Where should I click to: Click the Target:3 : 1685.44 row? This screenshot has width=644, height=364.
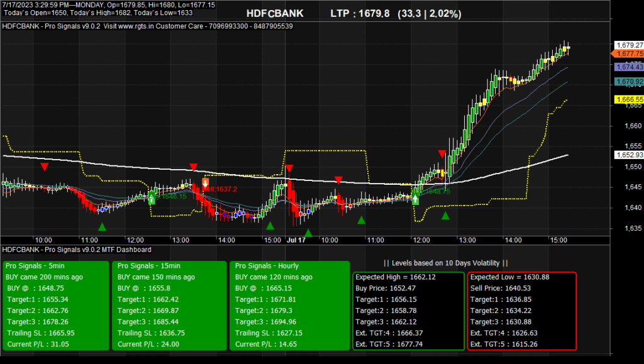click(x=148, y=322)
